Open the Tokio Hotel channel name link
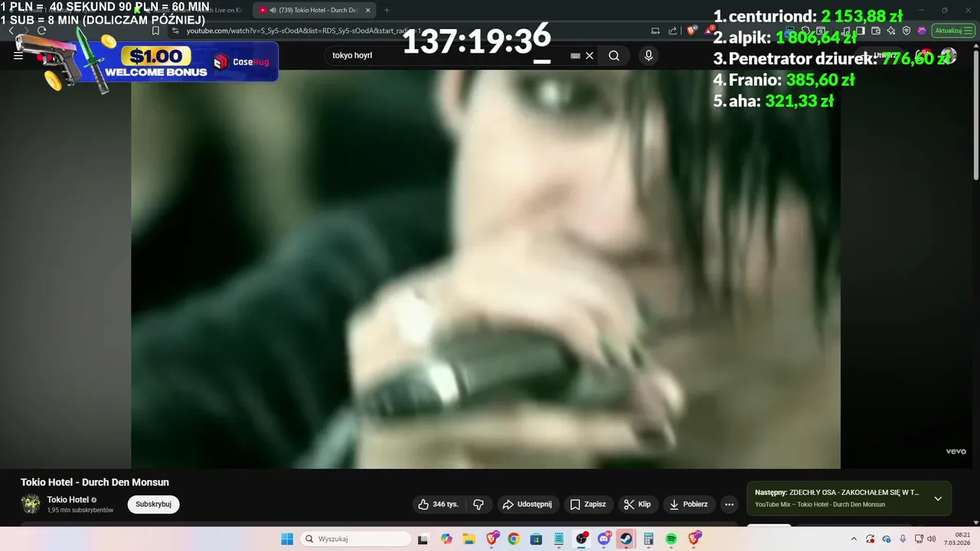This screenshot has width=980, height=551. pos(67,500)
